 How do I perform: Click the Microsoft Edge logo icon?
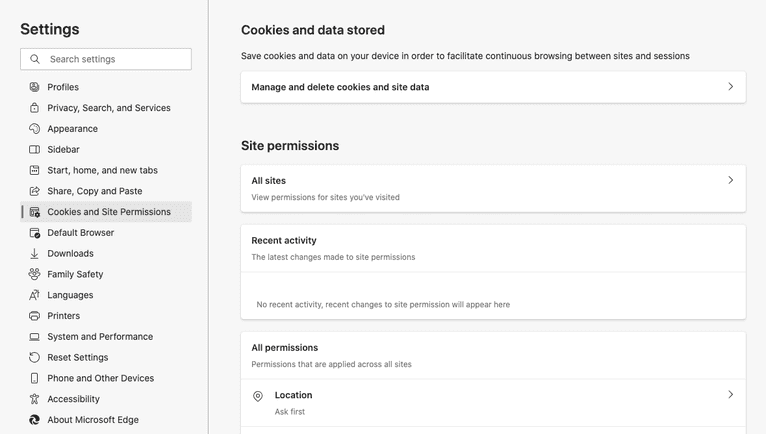point(34,420)
